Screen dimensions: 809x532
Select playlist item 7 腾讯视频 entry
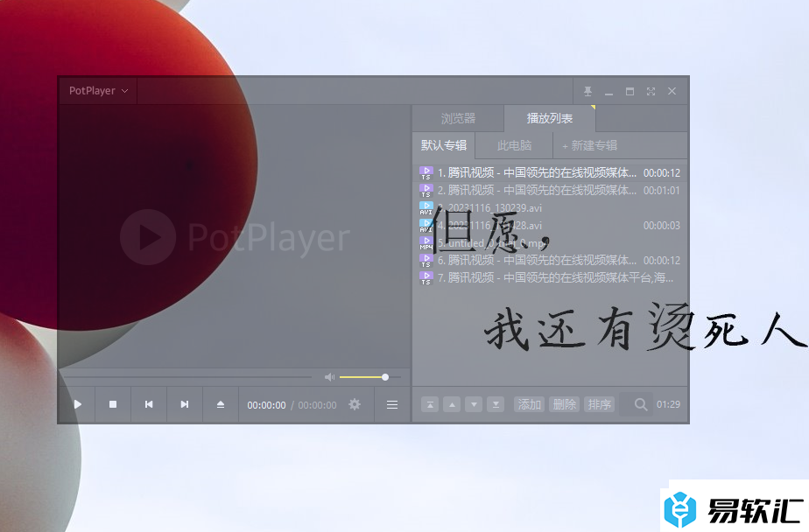pyautogui.click(x=550, y=278)
